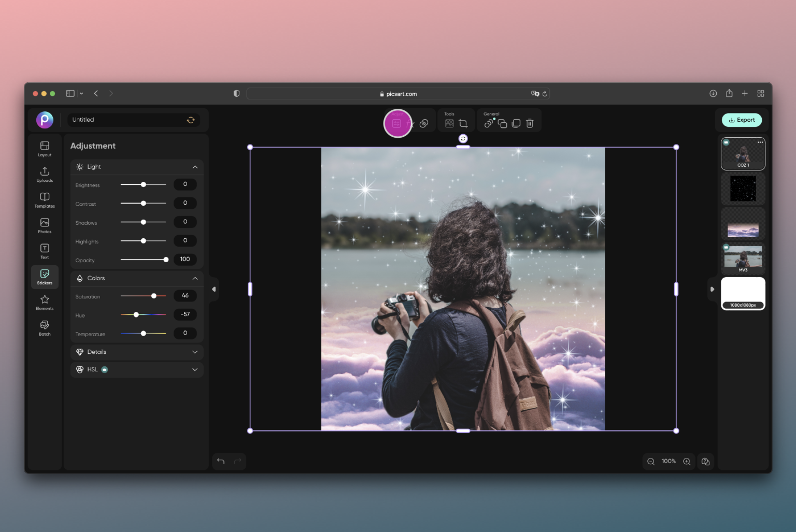Select the Crop tool
The width and height of the screenshot is (796, 532).
[x=463, y=123]
